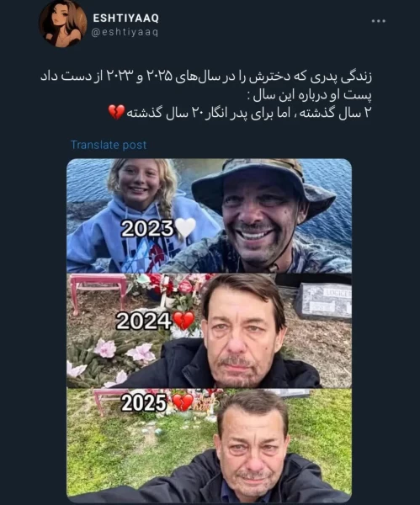Screen dimensions: 420x505
Task: Open the middle 2024 graveside photo
Action: (209, 331)
